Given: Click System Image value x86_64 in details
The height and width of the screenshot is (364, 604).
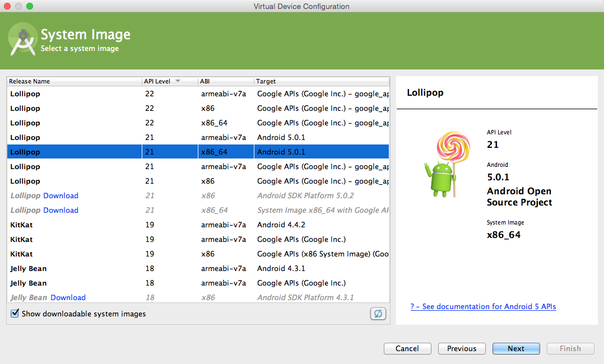Looking at the screenshot, I should 504,235.
